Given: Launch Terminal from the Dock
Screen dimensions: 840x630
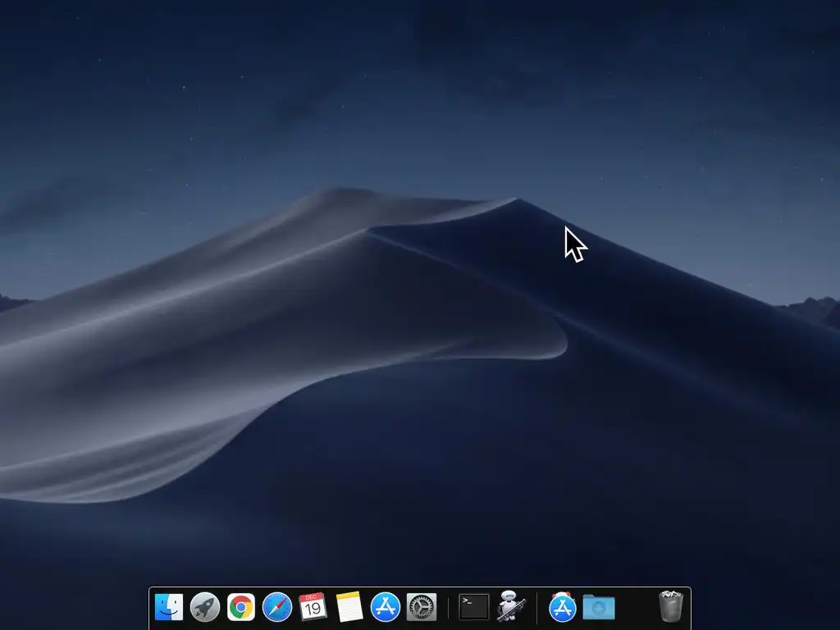Looking at the screenshot, I should 474,607.
